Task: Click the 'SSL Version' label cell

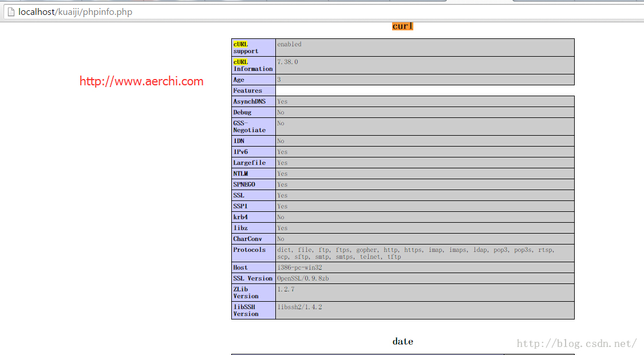Action: click(x=254, y=278)
